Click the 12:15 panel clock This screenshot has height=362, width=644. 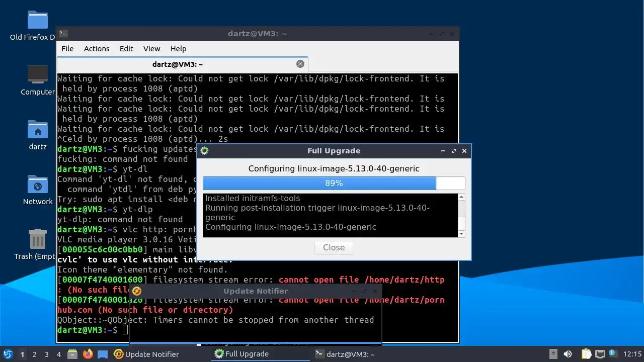[x=632, y=354]
